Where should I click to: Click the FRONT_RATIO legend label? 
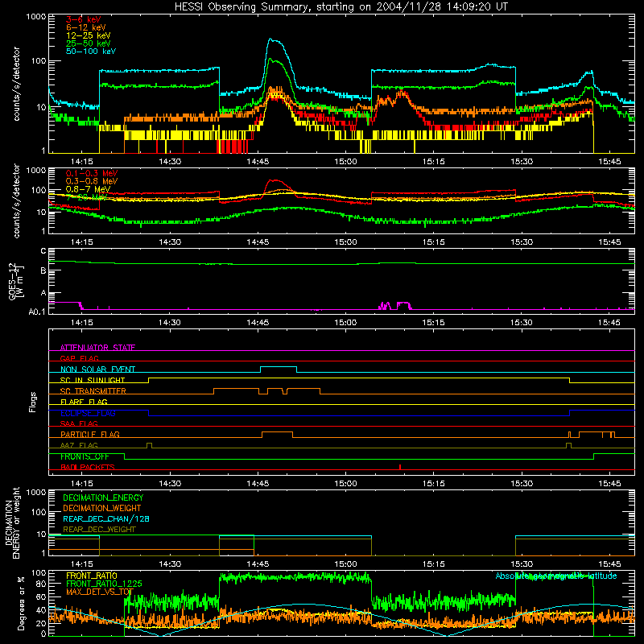click(x=92, y=576)
